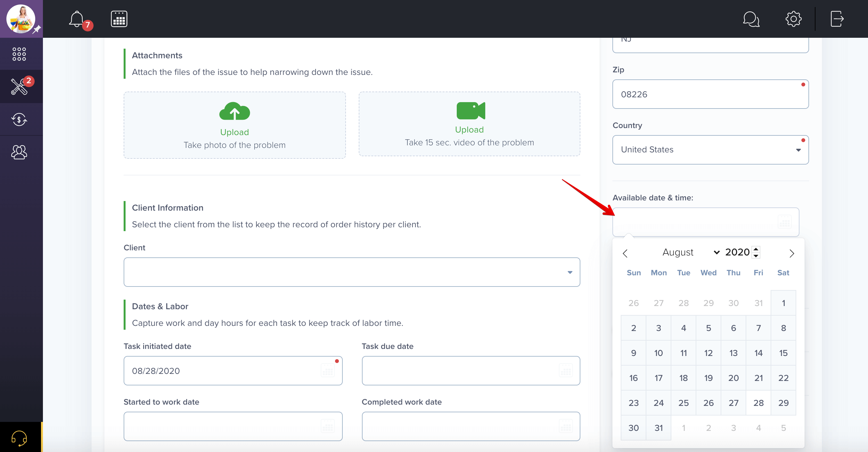Click calendar icon in Available date field
The height and width of the screenshot is (452, 868).
pyautogui.click(x=784, y=222)
